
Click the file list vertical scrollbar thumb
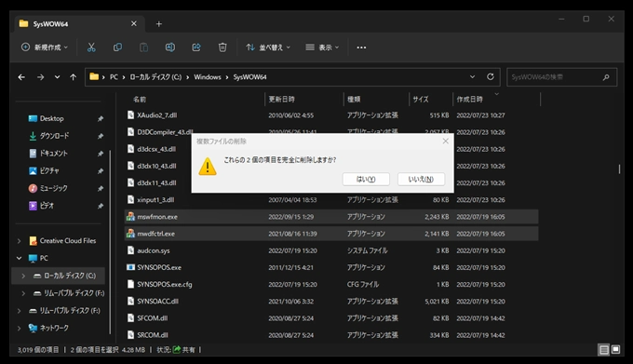(x=619, y=169)
